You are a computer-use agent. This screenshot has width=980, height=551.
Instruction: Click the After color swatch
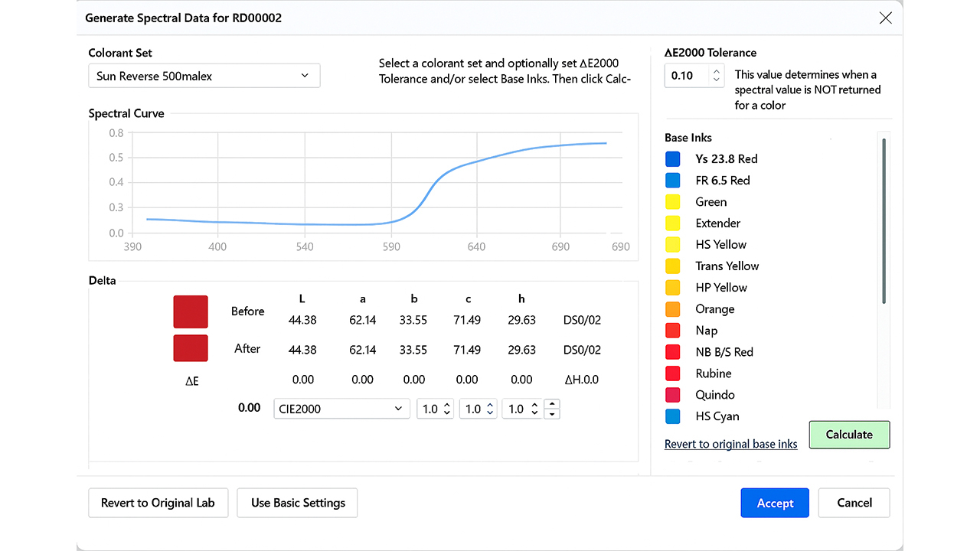coord(191,348)
